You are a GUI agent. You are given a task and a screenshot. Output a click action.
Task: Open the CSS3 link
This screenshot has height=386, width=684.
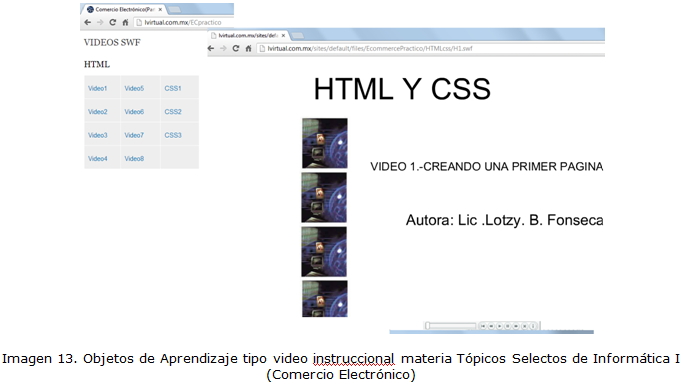pos(173,135)
